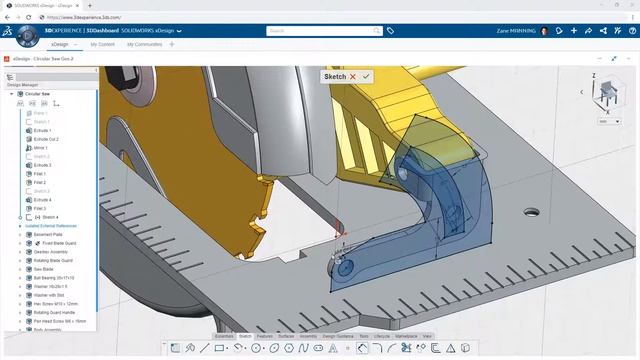640x360 pixels.
Task: Add a new dashboard tab with plus
Action: click(172, 44)
